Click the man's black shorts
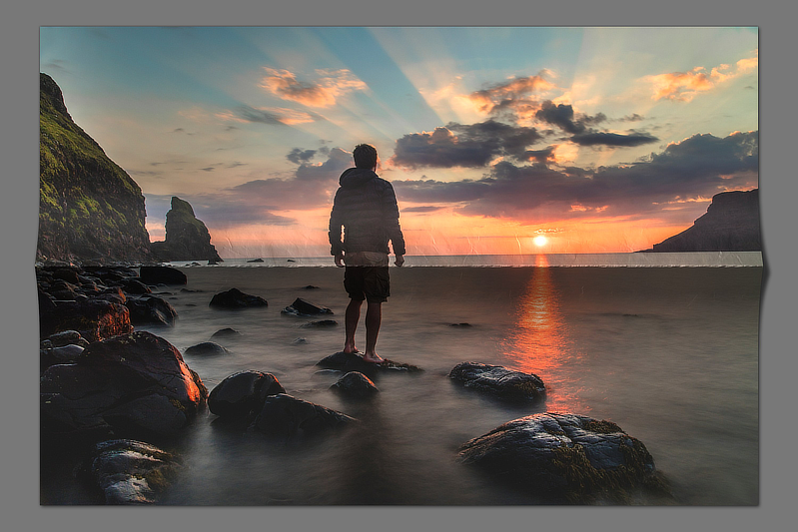Image resolution: width=798 pixels, height=532 pixels. click(x=367, y=283)
